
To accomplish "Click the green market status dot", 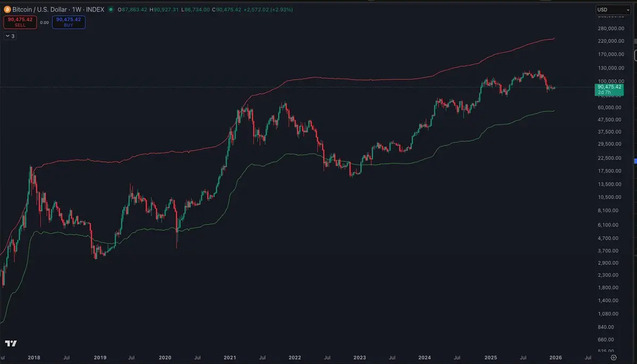I will [x=111, y=10].
